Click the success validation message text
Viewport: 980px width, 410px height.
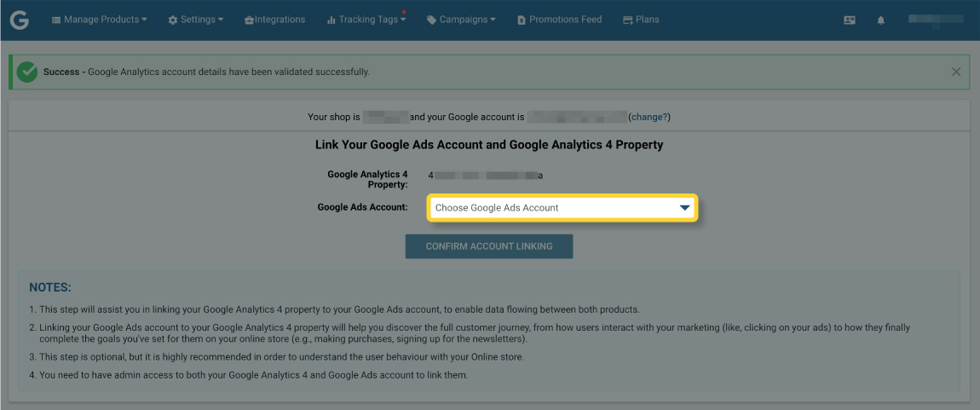(206, 72)
